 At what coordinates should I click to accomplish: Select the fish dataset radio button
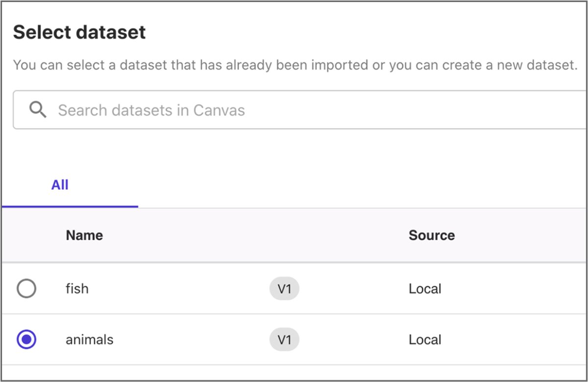click(x=27, y=289)
